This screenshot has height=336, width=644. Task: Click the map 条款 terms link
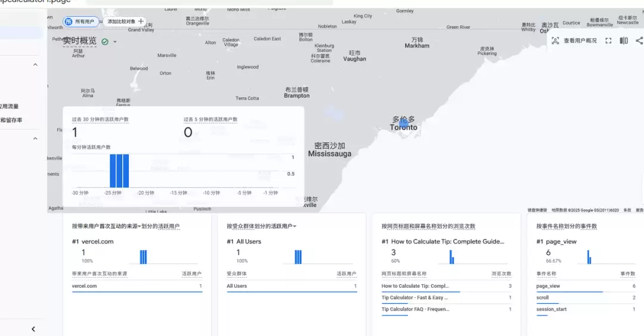pos(627,210)
